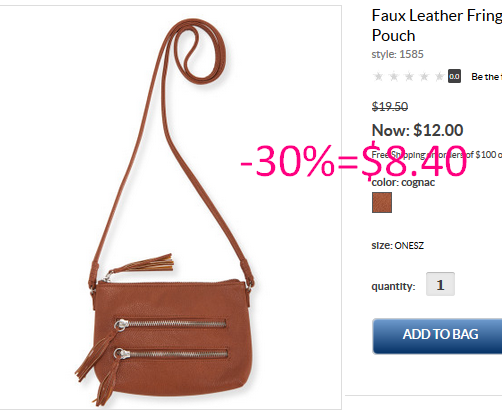Select the second rating star
502x412 pixels.
[394, 77]
